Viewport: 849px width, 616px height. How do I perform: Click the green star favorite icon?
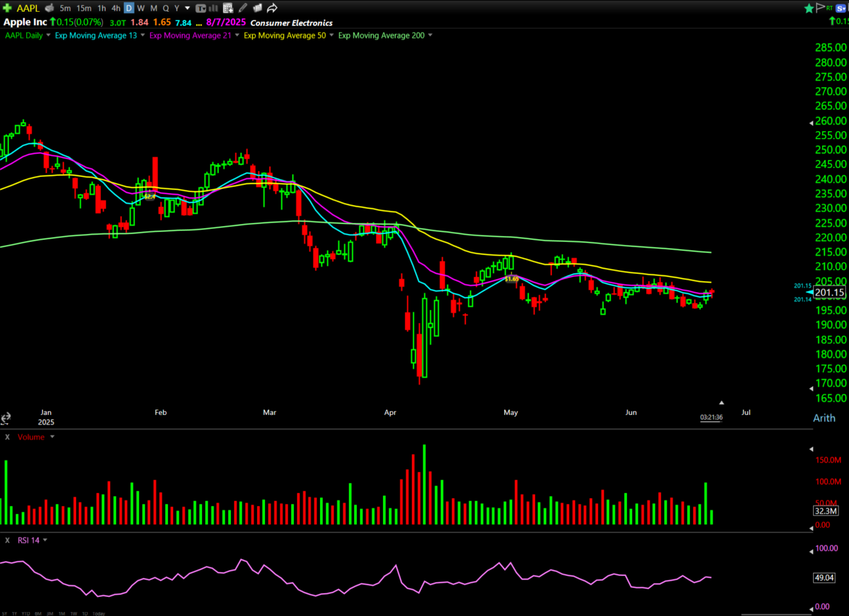tap(809, 8)
